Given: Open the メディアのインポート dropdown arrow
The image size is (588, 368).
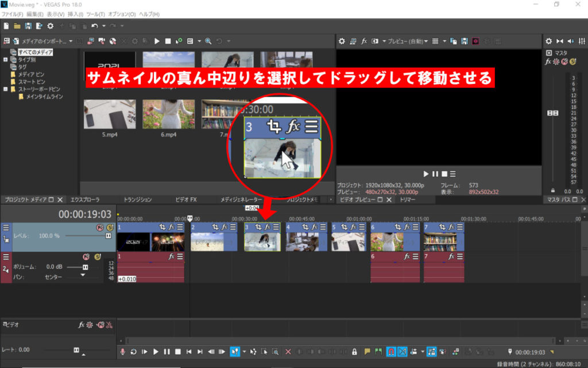Looking at the screenshot, I should point(71,41).
